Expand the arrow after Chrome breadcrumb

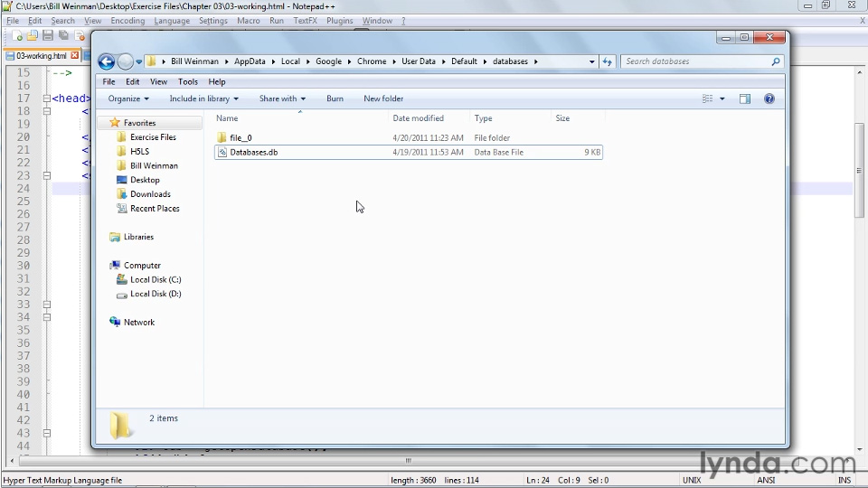pyautogui.click(x=394, y=61)
